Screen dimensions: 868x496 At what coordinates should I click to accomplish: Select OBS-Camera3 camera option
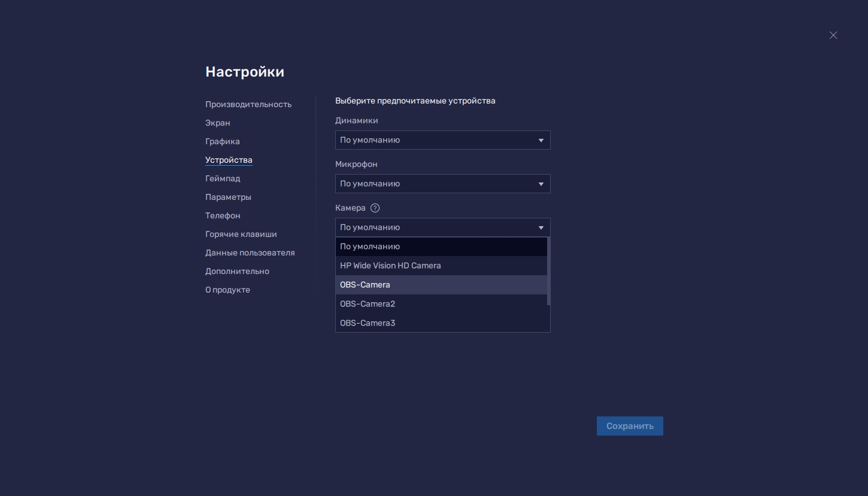click(x=442, y=323)
